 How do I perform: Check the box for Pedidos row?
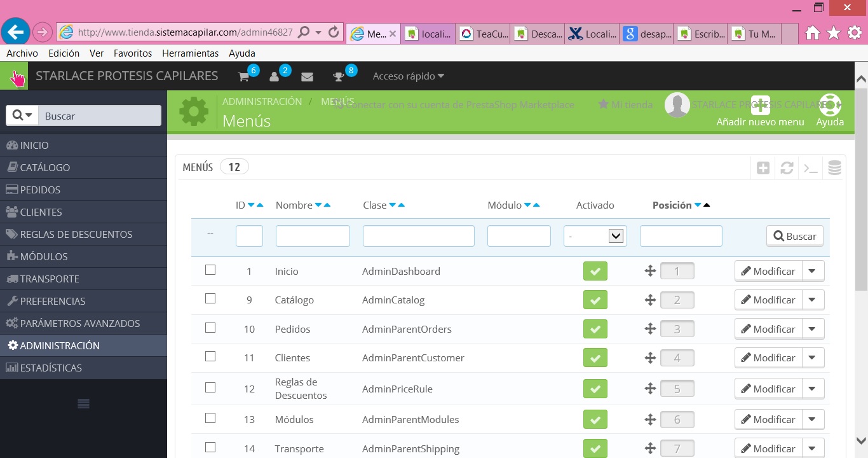tap(210, 328)
